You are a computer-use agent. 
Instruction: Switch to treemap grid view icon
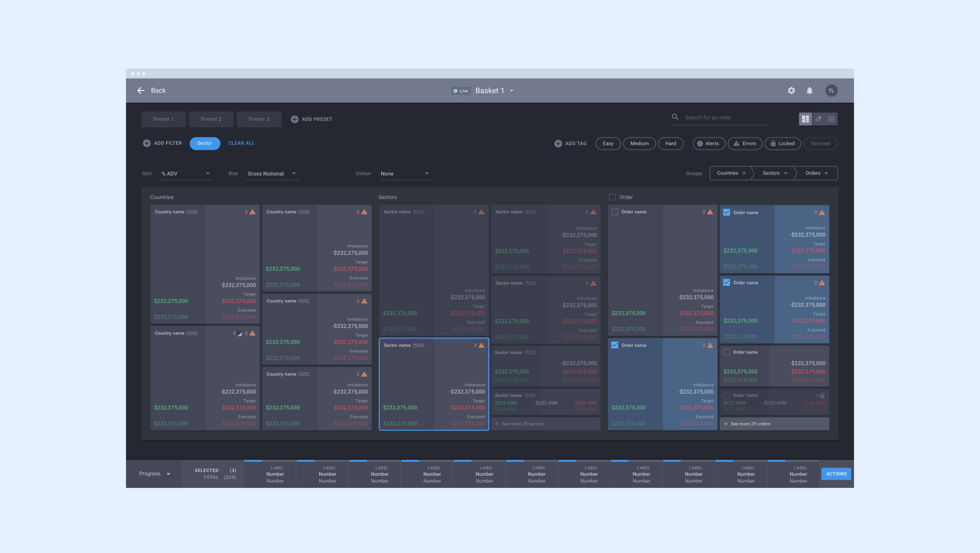tap(805, 119)
